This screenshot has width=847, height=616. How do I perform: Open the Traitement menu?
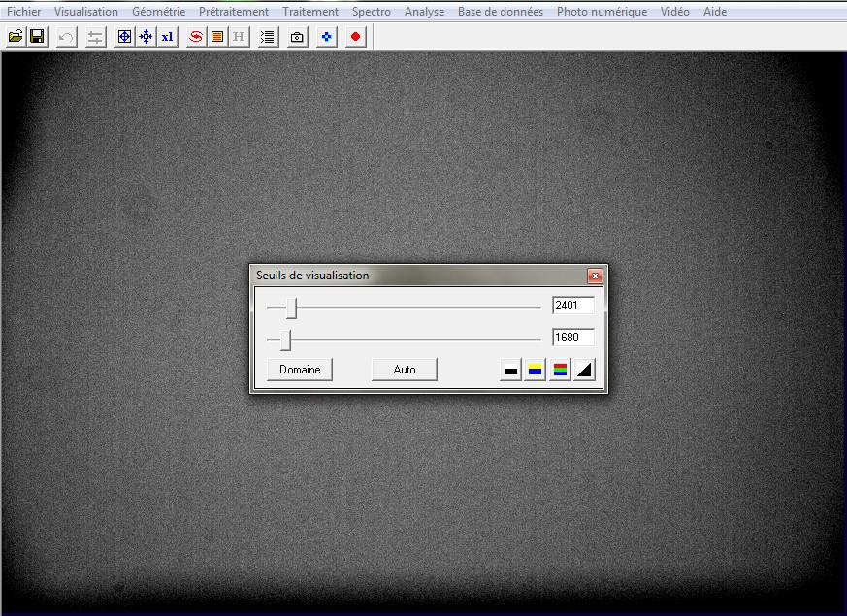tap(310, 12)
